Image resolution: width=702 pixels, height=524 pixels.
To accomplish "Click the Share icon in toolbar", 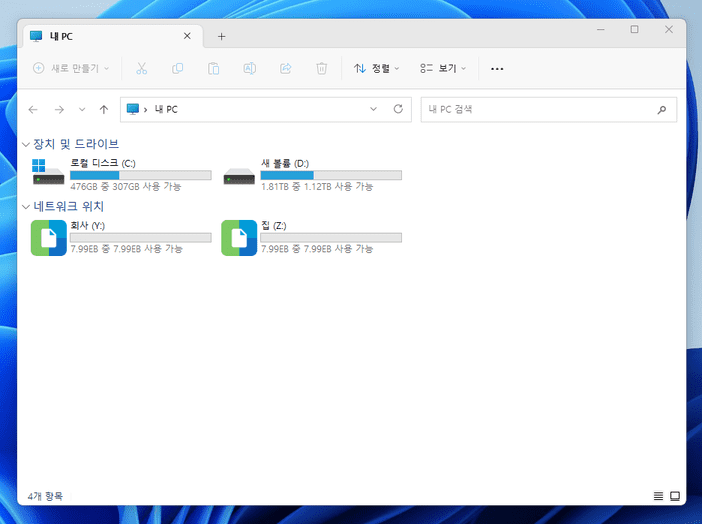I will pyautogui.click(x=286, y=69).
